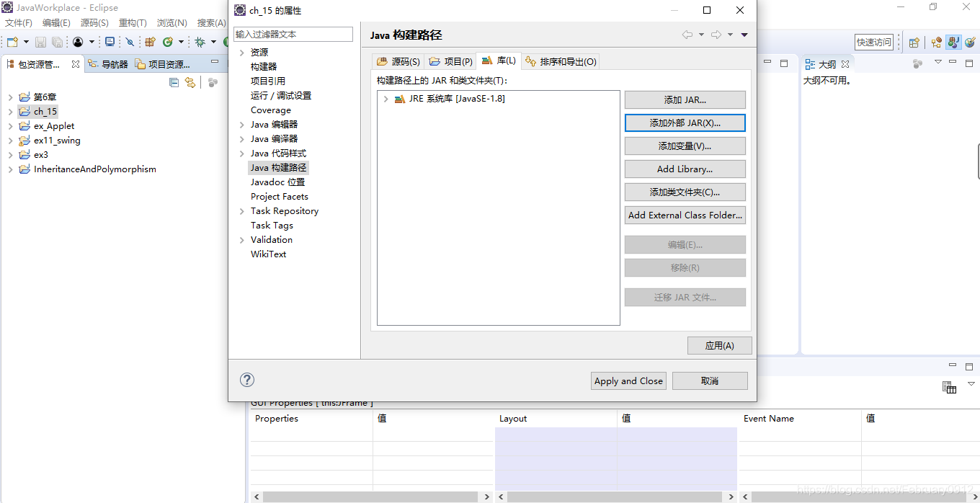The image size is (980, 503).
Task: Minimize the Package Explorer view
Action: (214, 63)
